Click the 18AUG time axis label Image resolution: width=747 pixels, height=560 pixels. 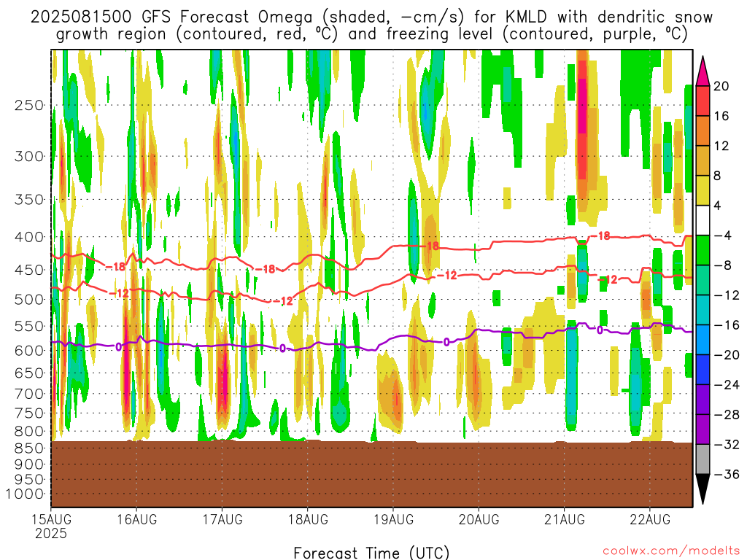pos(308,519)
